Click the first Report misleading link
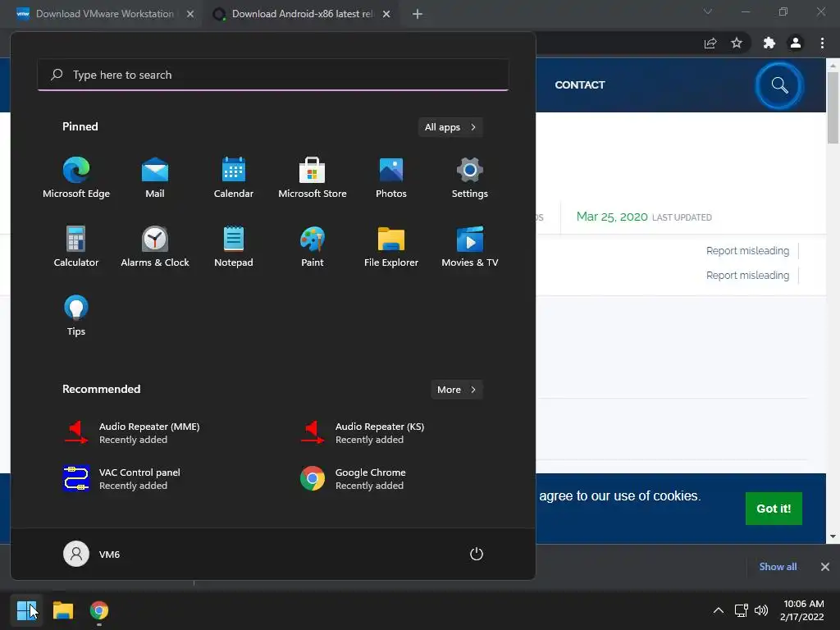Image resolution: width=840 pixels, height=630 pixels. coord(747,251)
